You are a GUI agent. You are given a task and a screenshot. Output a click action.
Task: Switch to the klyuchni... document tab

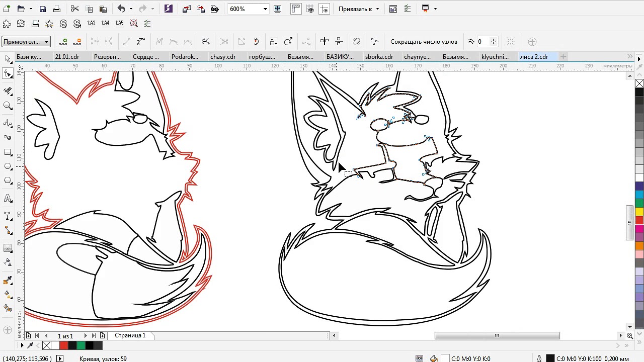pos(495,57)
